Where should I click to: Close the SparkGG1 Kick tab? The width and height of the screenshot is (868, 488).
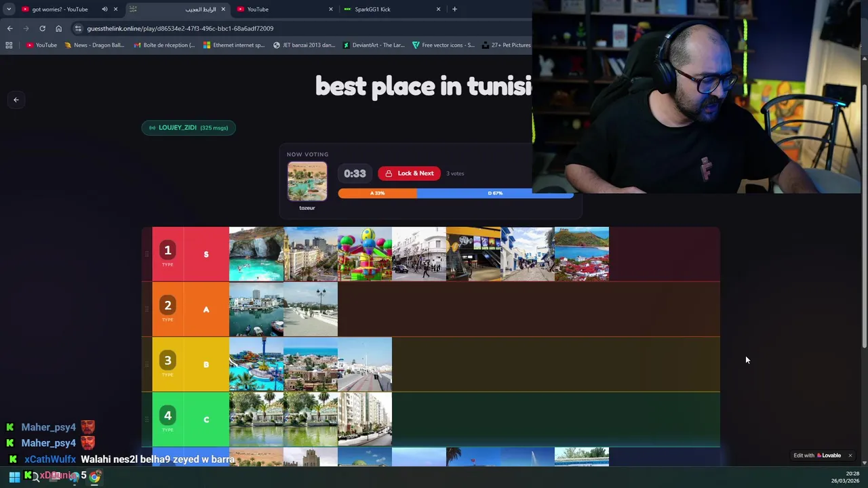[x=438, y=9]
